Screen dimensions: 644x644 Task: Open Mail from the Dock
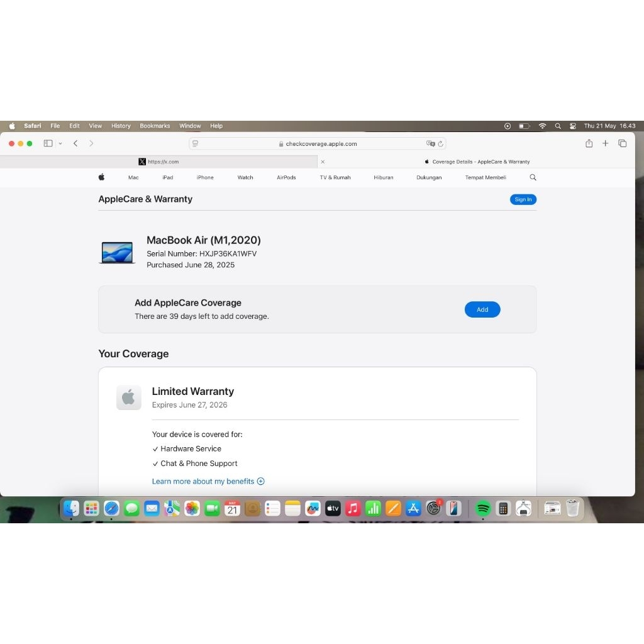click(152, 508)
